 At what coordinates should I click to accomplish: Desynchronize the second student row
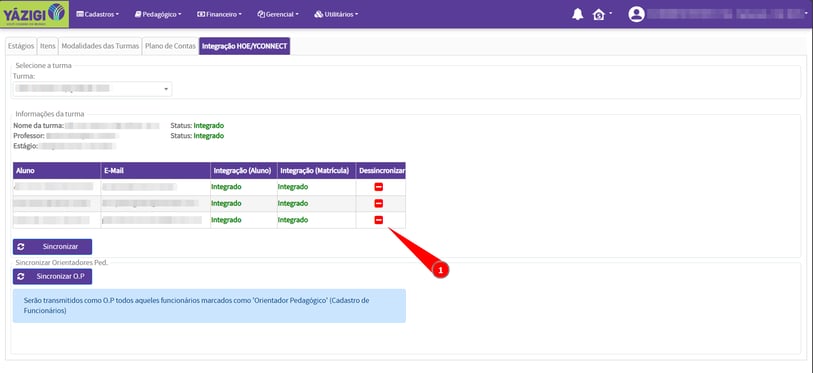click(x=379, y=203)
